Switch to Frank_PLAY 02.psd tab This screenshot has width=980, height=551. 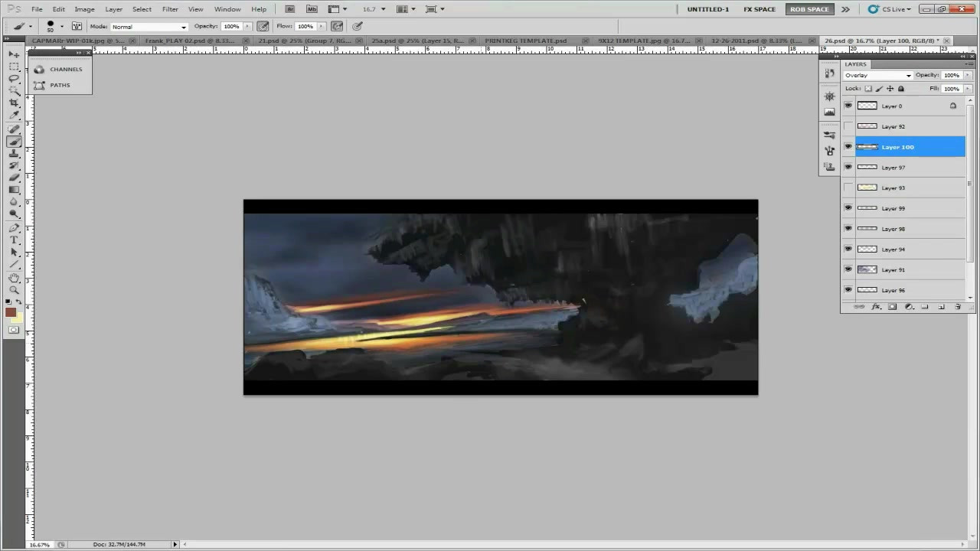coord(191,41)
